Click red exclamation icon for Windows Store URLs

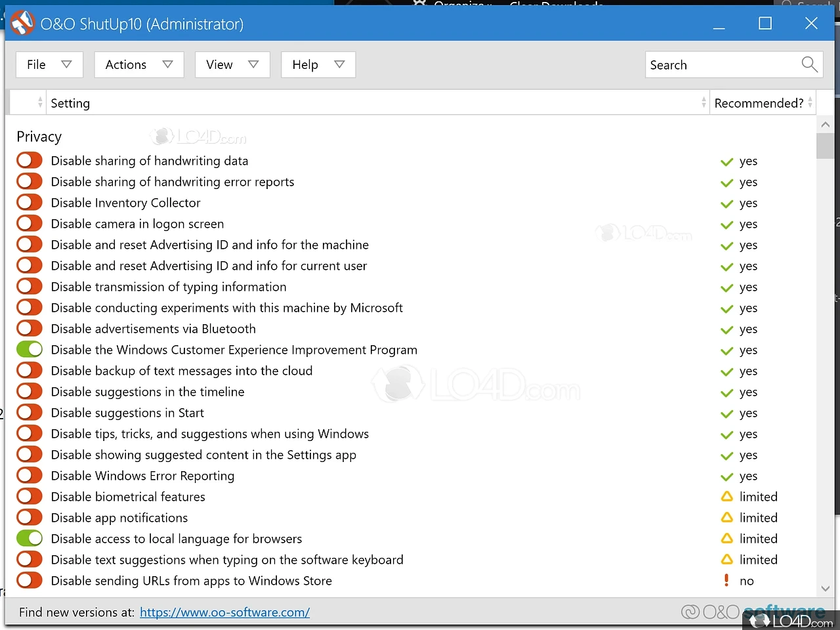[x=726, y=580]
